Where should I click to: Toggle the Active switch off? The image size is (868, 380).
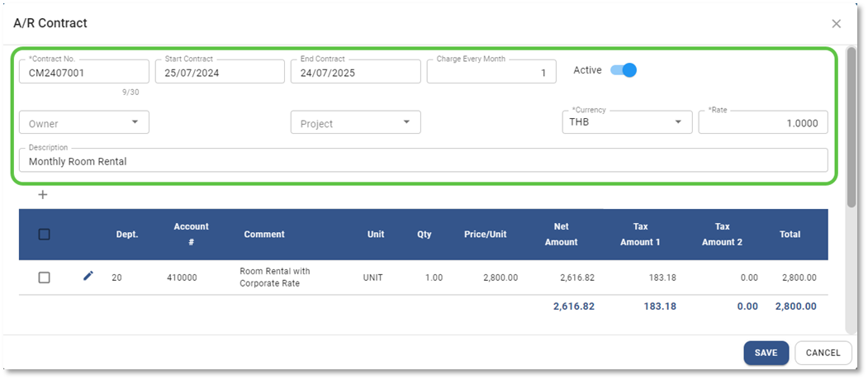tap(624, 70)
